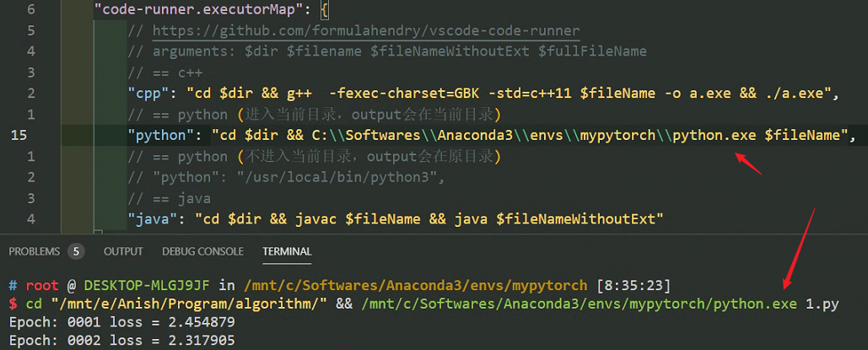
Task: Click "DESKTOP-MLGJ9JF" in the terminal prompt
Action: [x=147, y=286]
